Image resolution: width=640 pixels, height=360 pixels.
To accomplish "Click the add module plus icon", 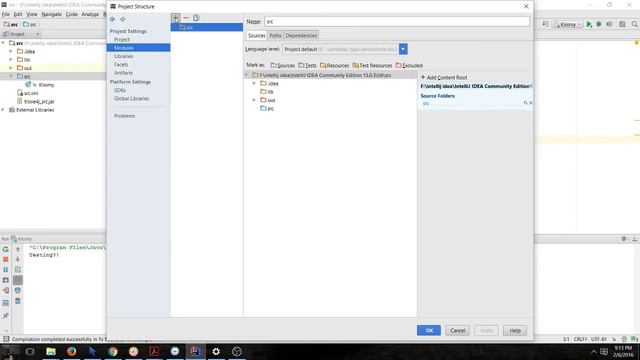I will pos(176,18).
